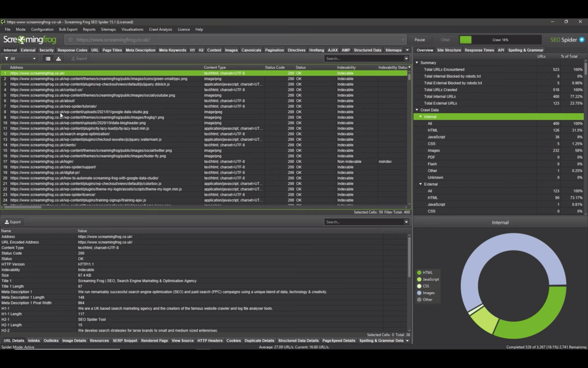Clear the URL bar with X icon
This screenshot has height=368, width=588.
point(403,39)
